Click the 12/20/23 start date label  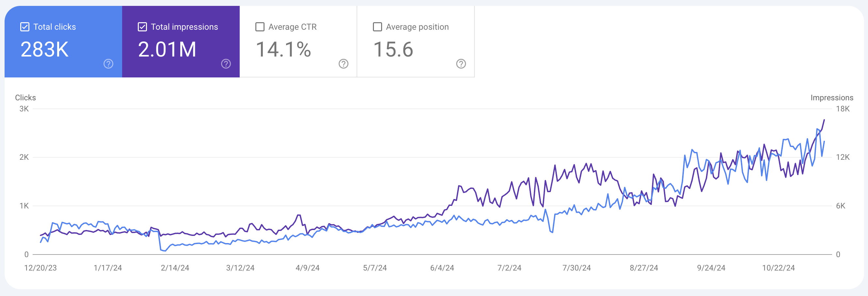(x=40, y=268)
